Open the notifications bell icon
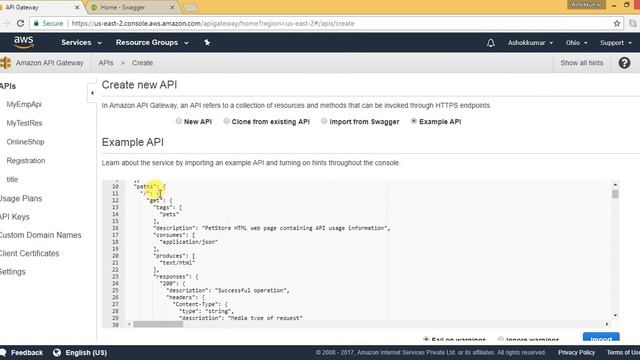The image size is (640, 360). (491, 43)
